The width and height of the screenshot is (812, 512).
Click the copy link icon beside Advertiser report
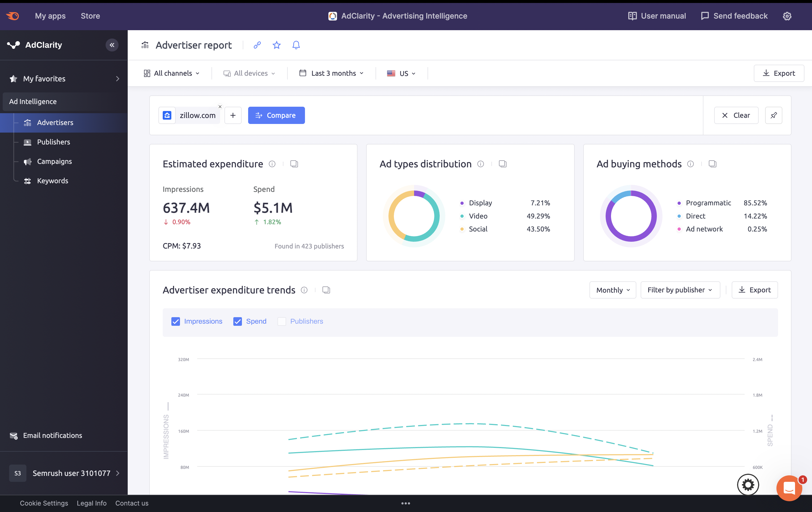257,45
